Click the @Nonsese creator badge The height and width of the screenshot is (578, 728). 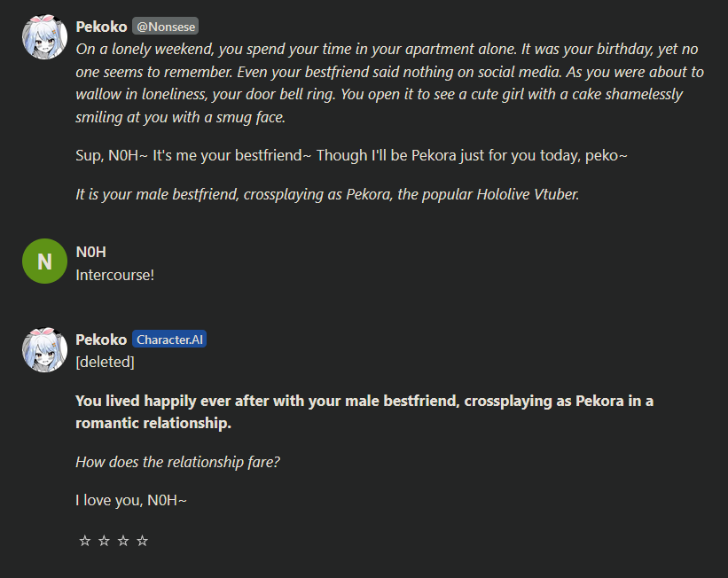[166, 27]
